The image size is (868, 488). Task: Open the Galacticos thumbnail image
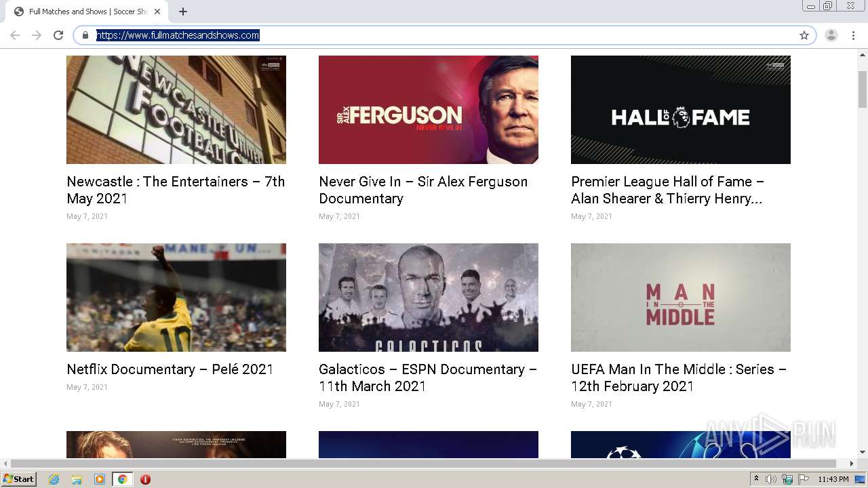[429, 298]
